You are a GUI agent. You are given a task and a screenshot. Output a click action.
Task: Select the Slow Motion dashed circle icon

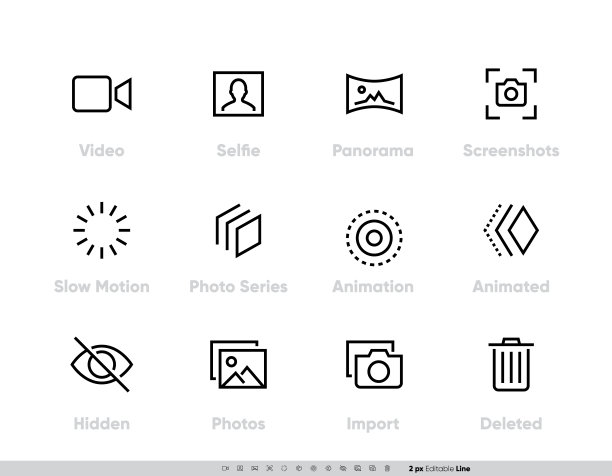point(101,231)
